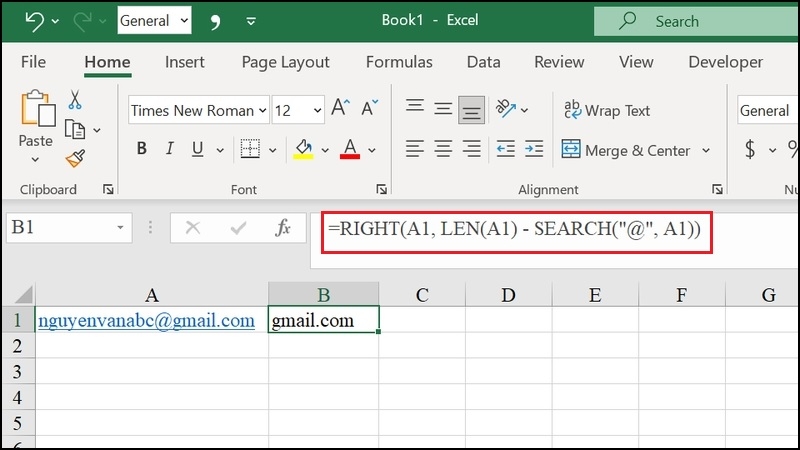The image size is (800, 450).
Task: Click Decrease Indent icon
Action: (506, 149)
